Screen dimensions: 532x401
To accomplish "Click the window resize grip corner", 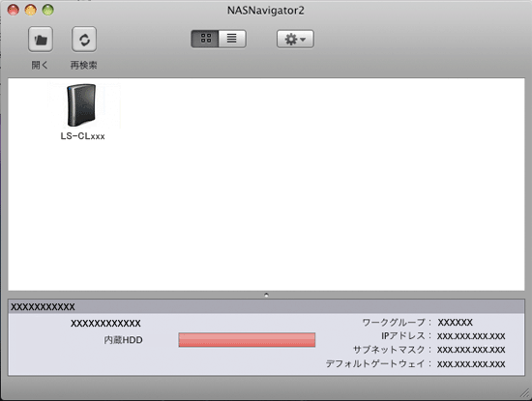I will point(525,393).
